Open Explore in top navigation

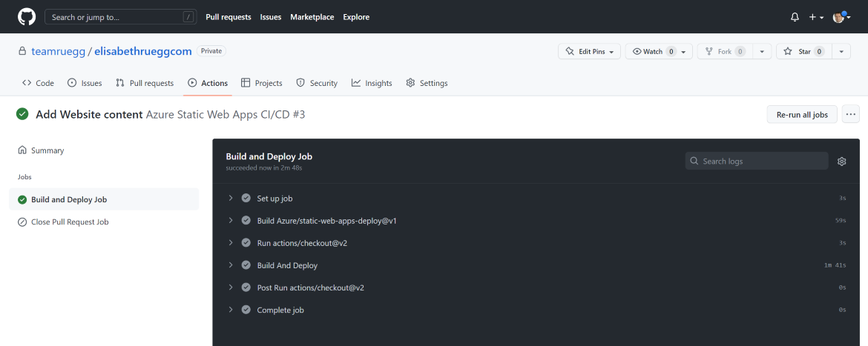click(x=356, y=17)
